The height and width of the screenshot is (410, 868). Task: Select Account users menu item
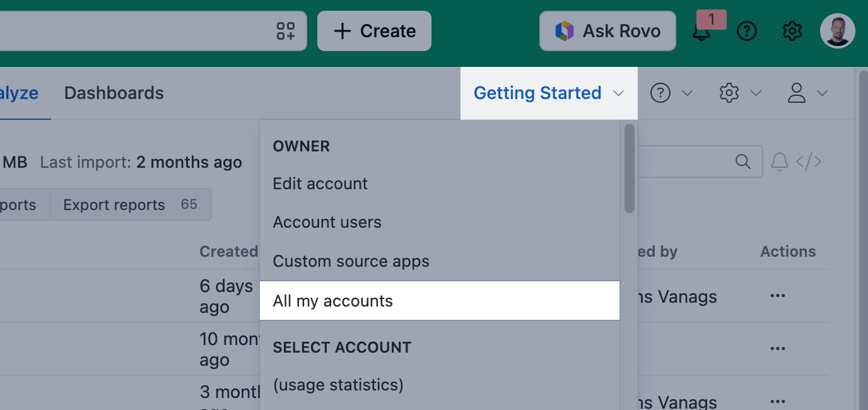coord(440,223)
